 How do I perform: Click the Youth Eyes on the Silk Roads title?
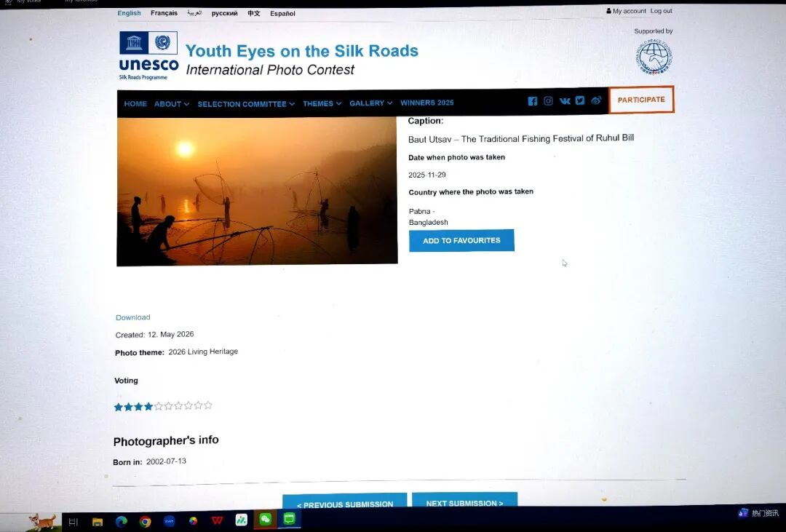click(x=302, y=51)
